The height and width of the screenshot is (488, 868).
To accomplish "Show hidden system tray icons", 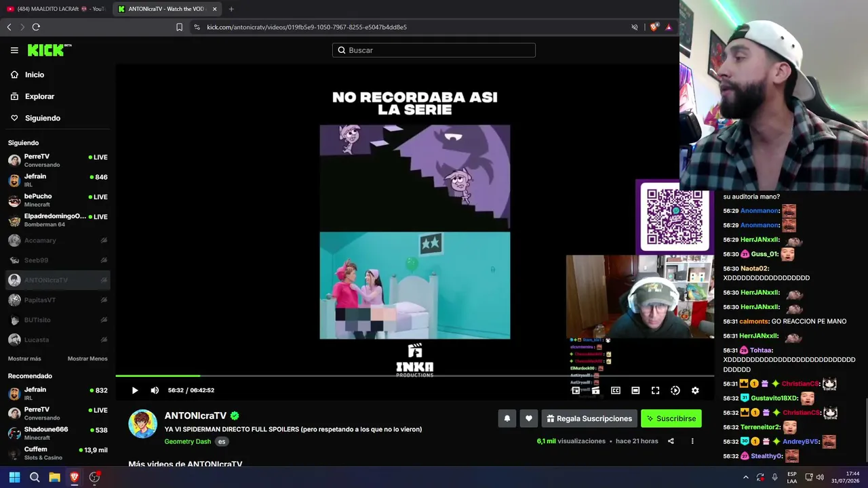I will (x=746, y=477).
